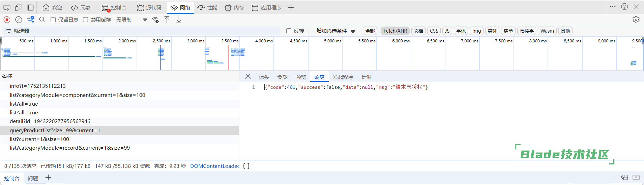Select the detail?id=1943220277956562946 request
This screenshot has width=644, height=185.
click(x=50, y=121)
